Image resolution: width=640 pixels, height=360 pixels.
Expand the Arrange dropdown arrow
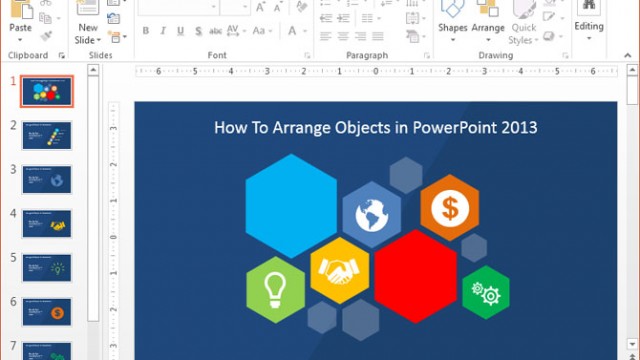[488, 40]
